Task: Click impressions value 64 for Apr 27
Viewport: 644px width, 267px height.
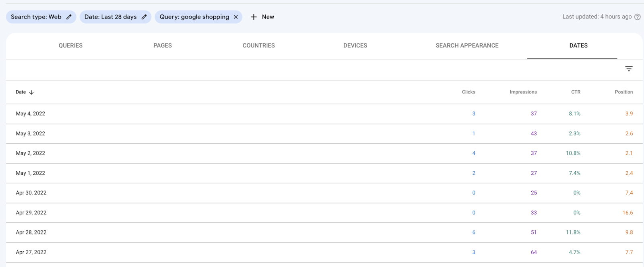Action: pos(534,253)
